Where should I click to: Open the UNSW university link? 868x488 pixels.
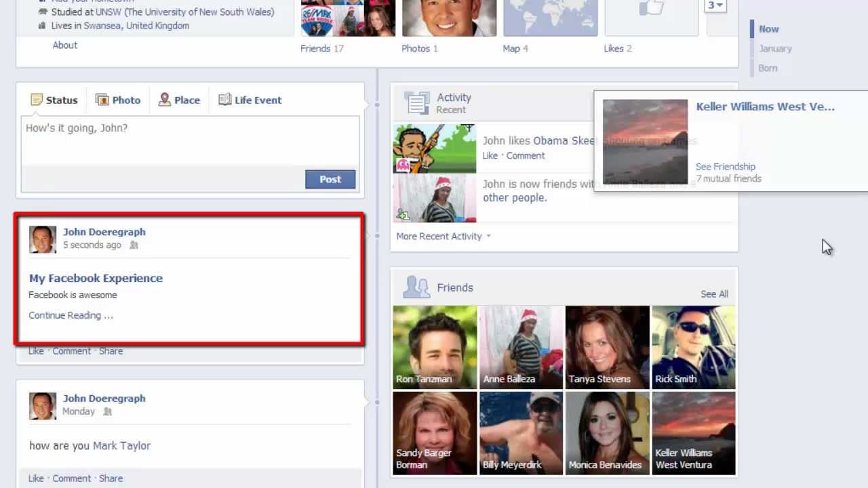[185, 12]
